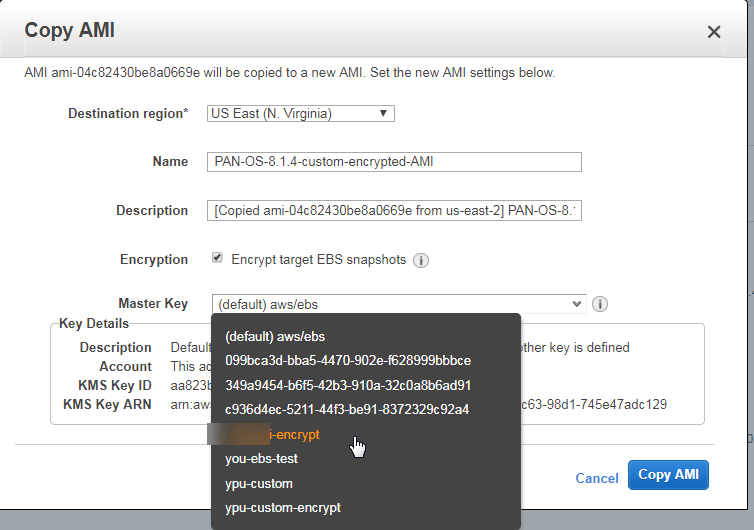Click the Destination region dropdown arrow

click(383, 114)
